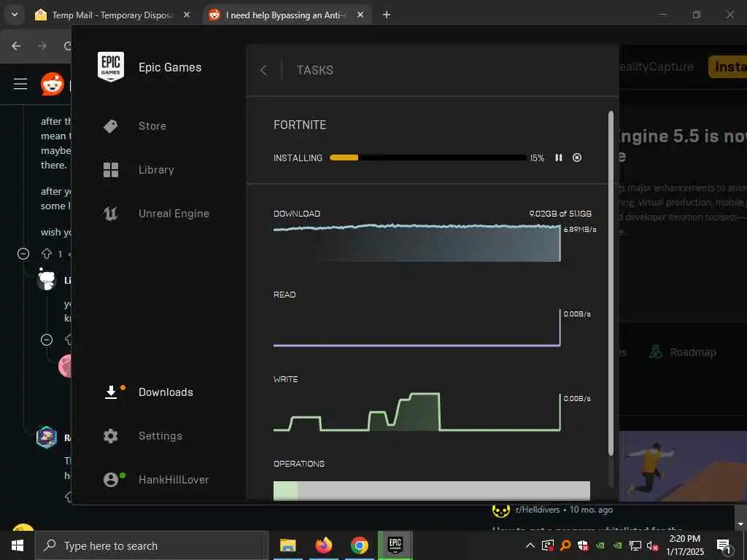Viewport: 747px width, 560px height.
Task: Open HankHillLover account menu
Action: point(174,480)
